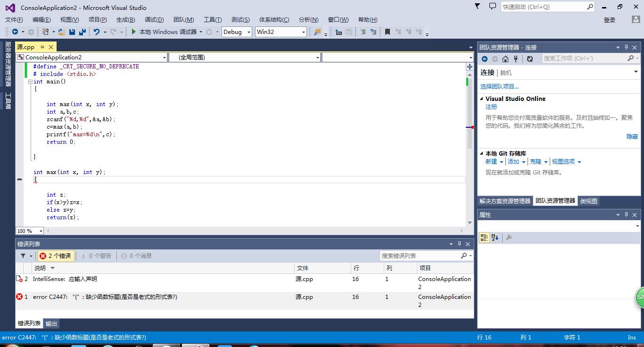This screenshot has width=644, height=347.
Task: Click the Team Explorer home icon
Action: (x=505, y=59)
